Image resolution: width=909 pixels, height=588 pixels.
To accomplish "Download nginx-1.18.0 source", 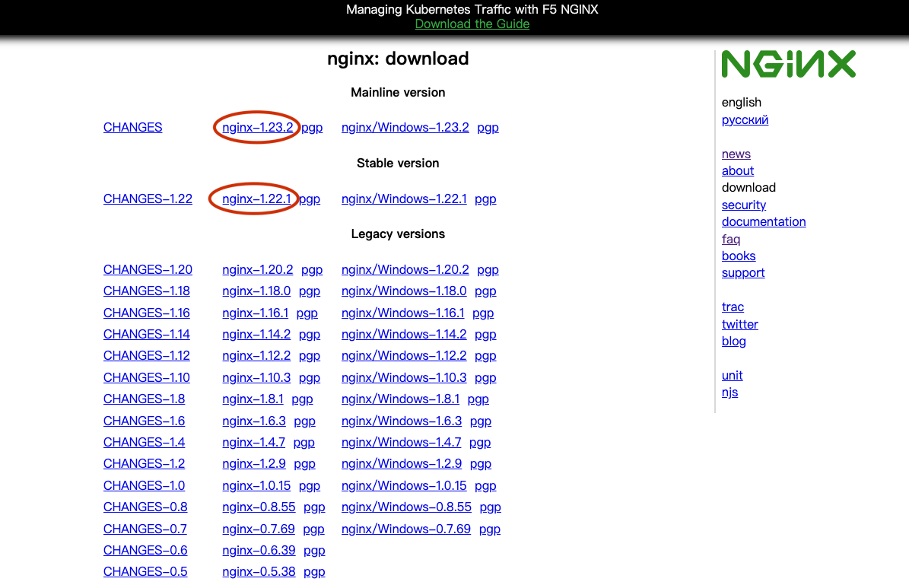I will tap(256, 291).
